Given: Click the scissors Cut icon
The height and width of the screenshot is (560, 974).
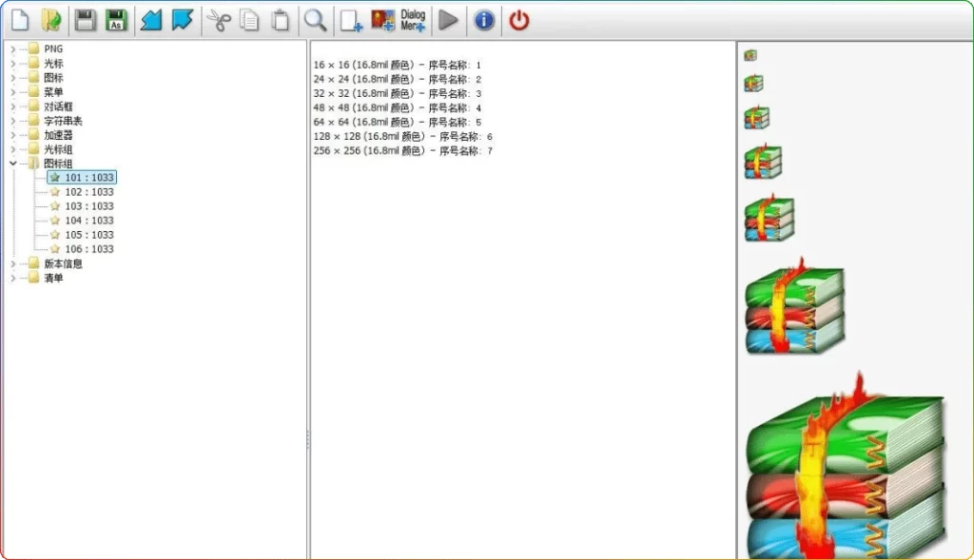Looking at the screenshot, I should [220, 20].
